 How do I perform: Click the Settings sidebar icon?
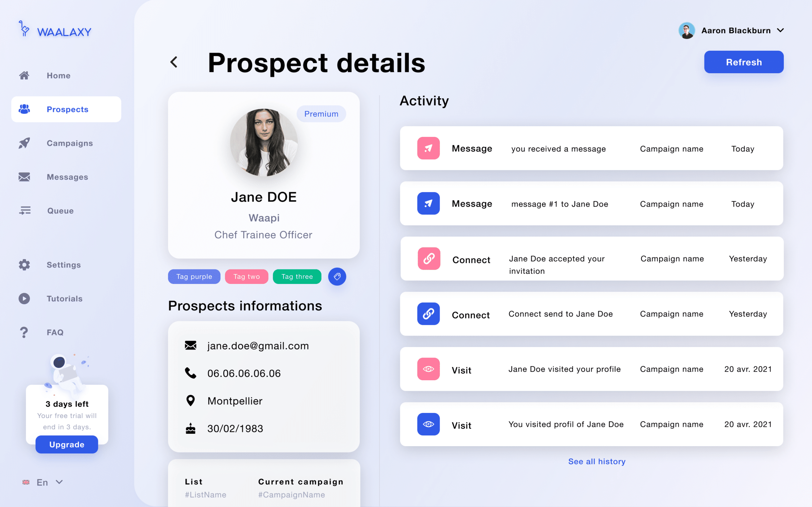coord(23,265)
